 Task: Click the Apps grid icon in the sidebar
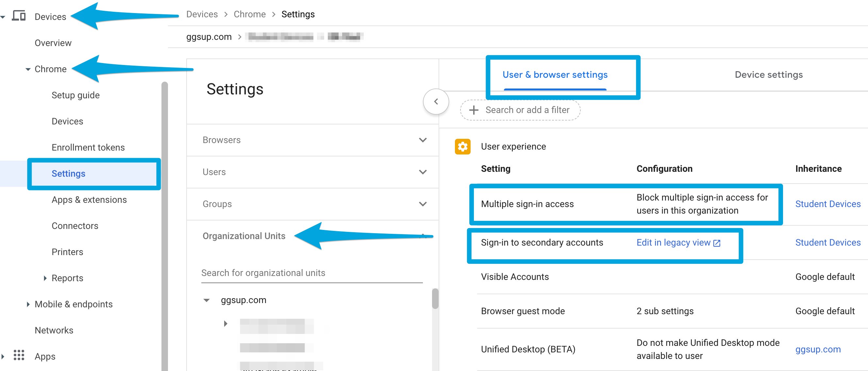pos(19,355)
